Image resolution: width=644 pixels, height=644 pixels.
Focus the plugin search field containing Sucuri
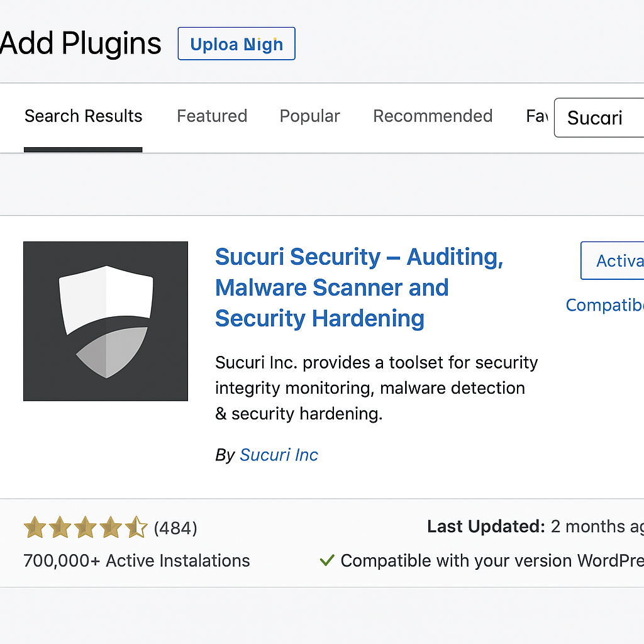tap(599, 118)
